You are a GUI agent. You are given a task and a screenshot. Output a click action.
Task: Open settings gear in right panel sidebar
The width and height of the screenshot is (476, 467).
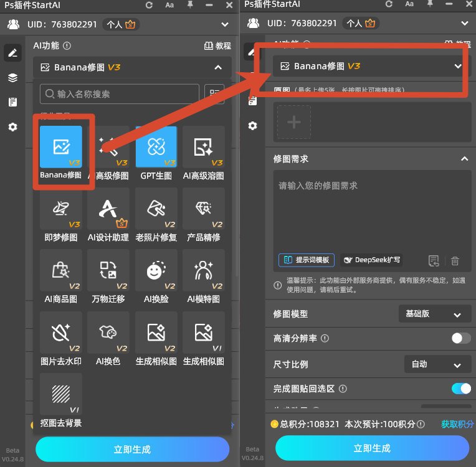tap(252, 126)
